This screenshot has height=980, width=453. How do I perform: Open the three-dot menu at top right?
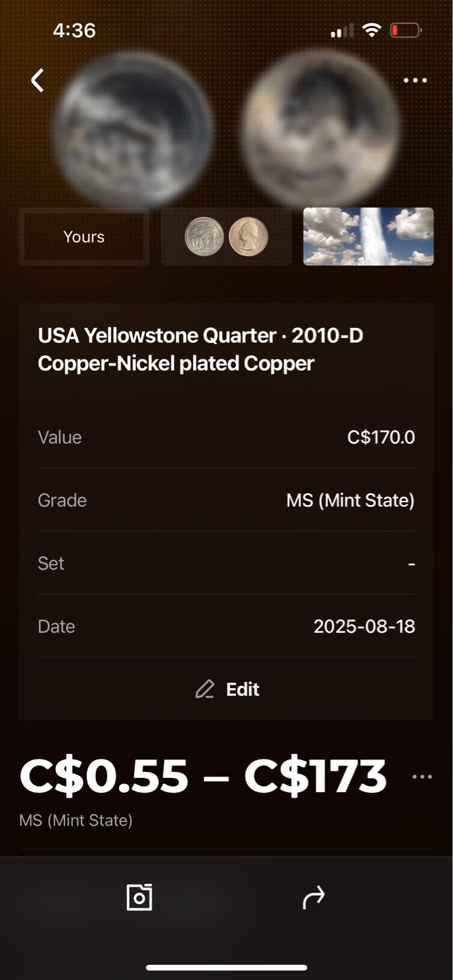point(415,80)
